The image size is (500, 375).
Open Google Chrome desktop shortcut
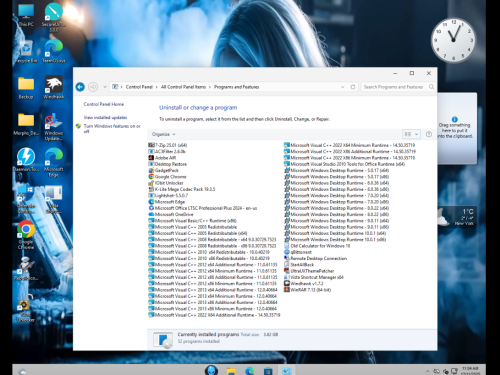pos(26,235)
